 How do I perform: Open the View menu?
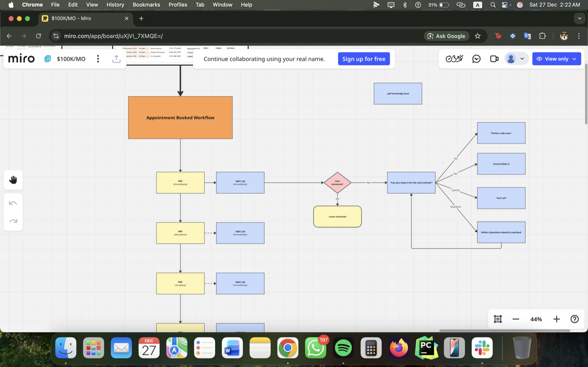click(x=92, y=5)
